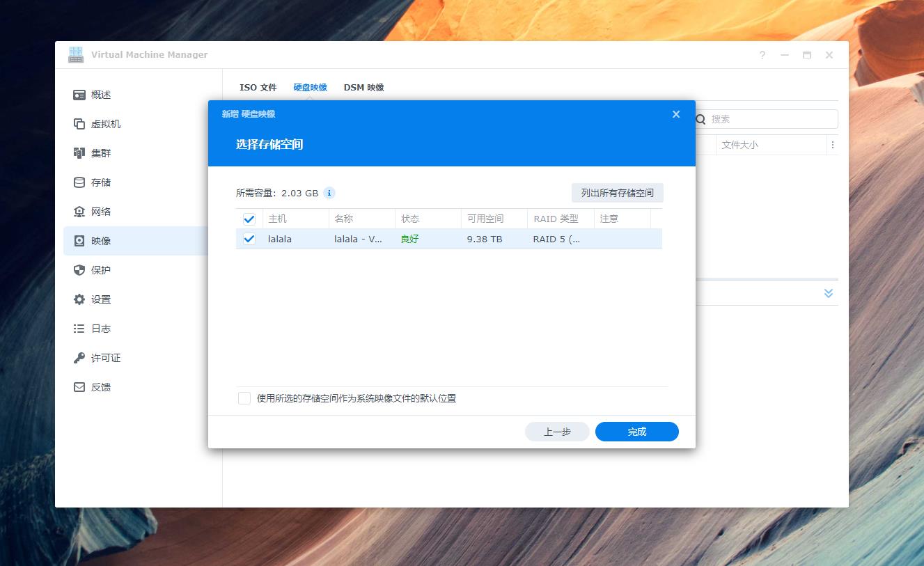Select the 虚拟机 (Virtual Machine) section

point(100,123)
